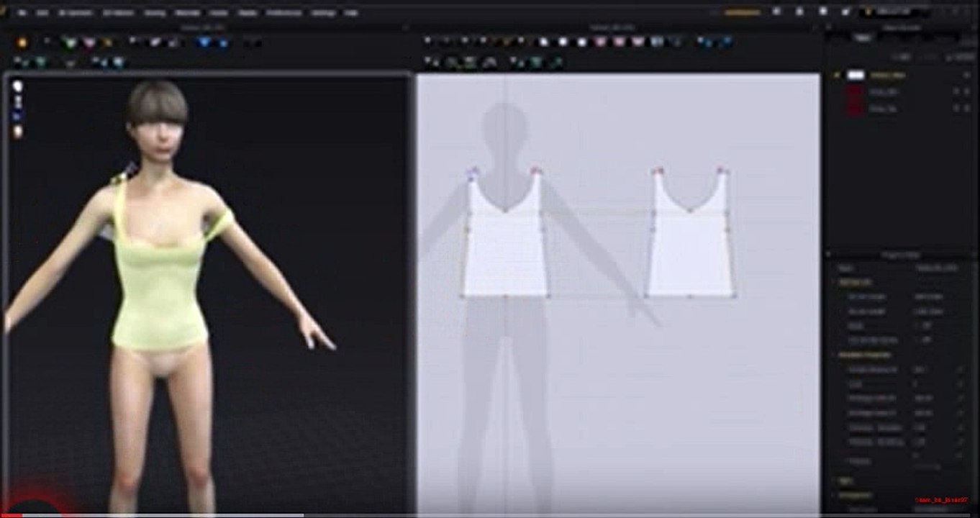This screenshot has width=980, height=518.
Task: Click the orange round icon in 3D toolbar
Action: (x=22, y=42)
